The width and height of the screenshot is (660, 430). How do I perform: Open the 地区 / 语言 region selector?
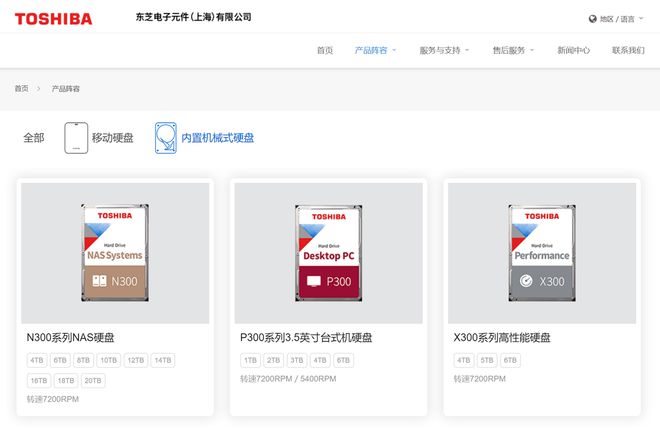click(x=616, y=19)
